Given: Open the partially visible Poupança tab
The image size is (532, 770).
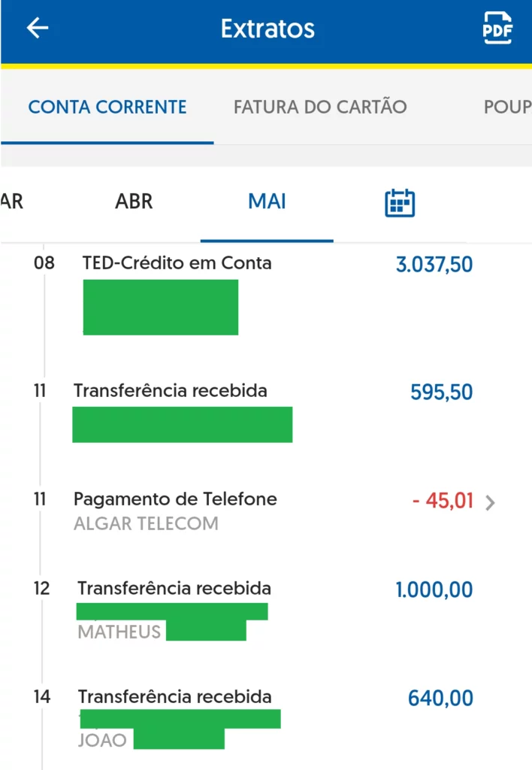Looking at the screenshot, I should click(507, 107).
